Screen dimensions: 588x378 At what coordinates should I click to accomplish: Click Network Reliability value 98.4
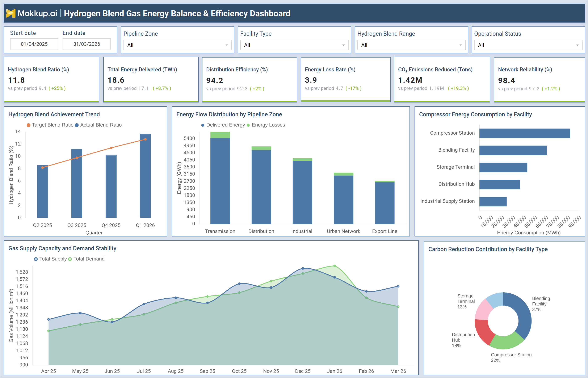coord(506,80)
